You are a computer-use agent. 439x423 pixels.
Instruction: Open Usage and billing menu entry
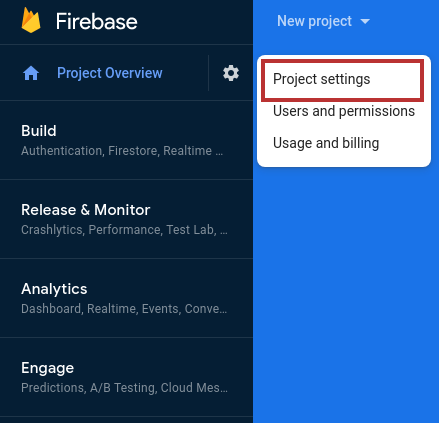[x=326, y=143]
